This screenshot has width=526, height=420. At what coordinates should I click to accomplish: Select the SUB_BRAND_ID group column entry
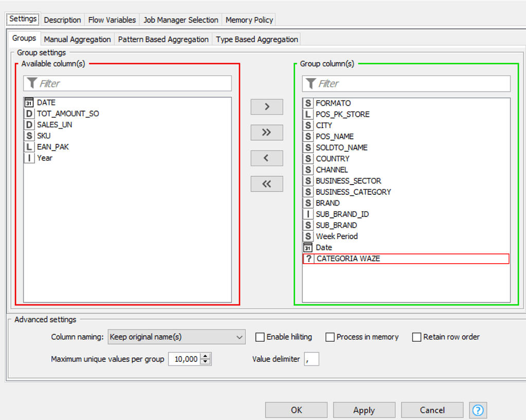tap(342, 214)
